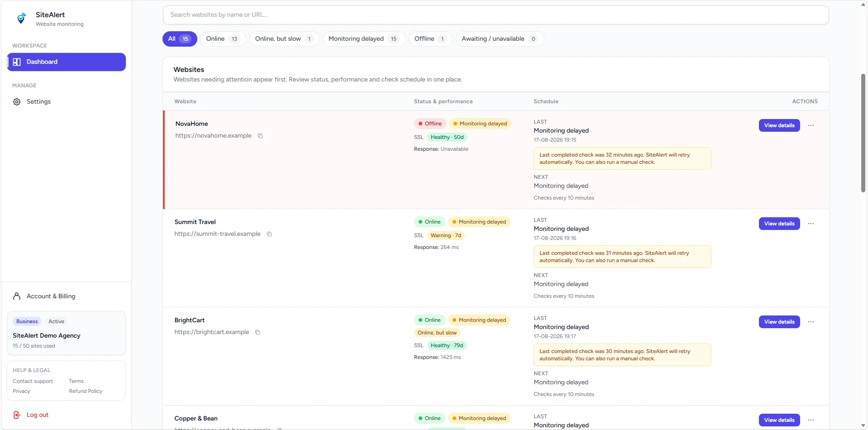Click the Dashboard layout icon
Image resolution: width=868 pixels, height=430 pixels.
17,62
